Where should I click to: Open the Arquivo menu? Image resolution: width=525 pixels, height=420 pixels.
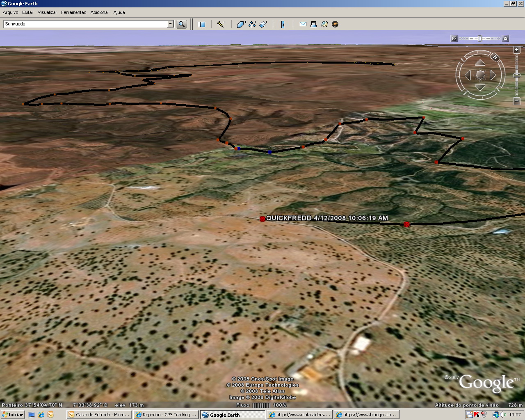pyautogui.click(x=11, y=12)
